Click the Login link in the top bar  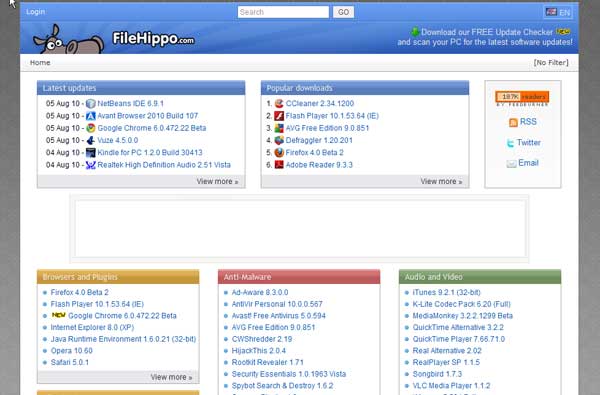click(36, 12)
